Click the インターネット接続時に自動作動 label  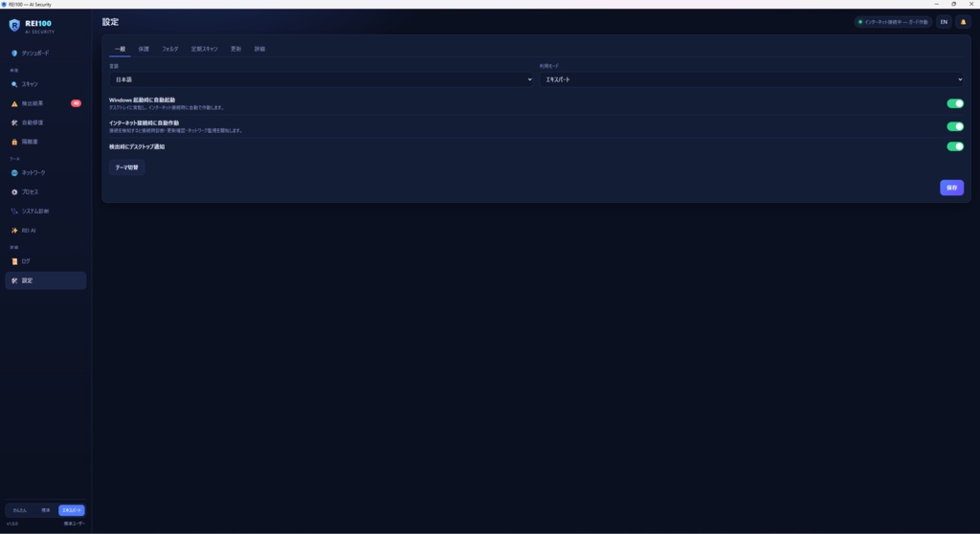tap(144, 123)
